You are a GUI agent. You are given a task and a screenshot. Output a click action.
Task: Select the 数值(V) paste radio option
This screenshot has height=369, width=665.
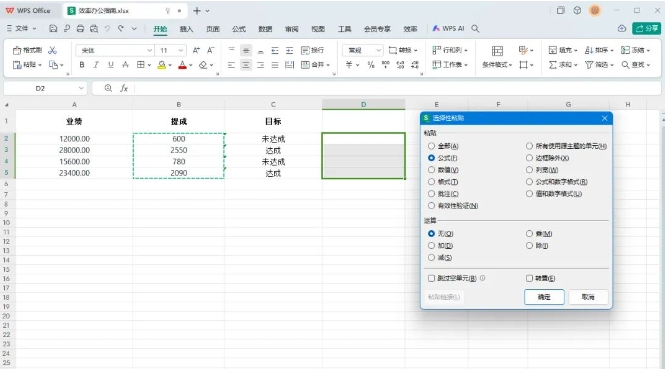pyautogui.click(x=431, y=170)
